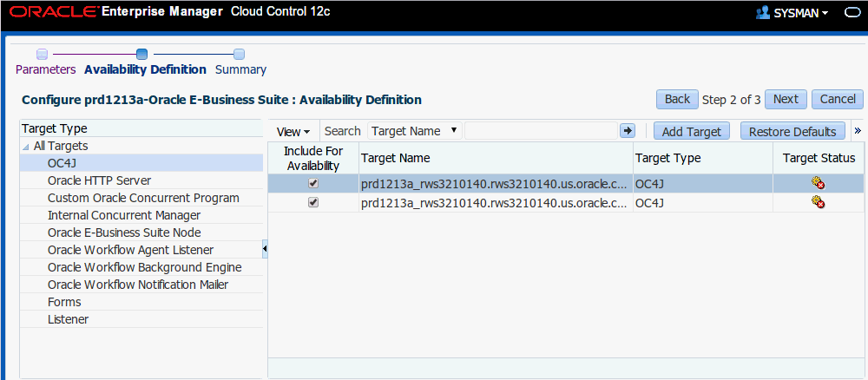The height and width of the screenshot is (380, 868).
Task: Open the Target Name search dropdown
Action: click(x=415, y=131)
